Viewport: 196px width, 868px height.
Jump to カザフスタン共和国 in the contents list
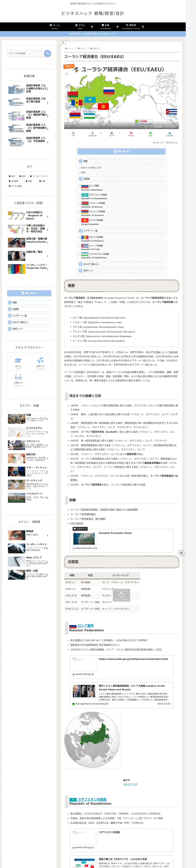coord(94,196)
